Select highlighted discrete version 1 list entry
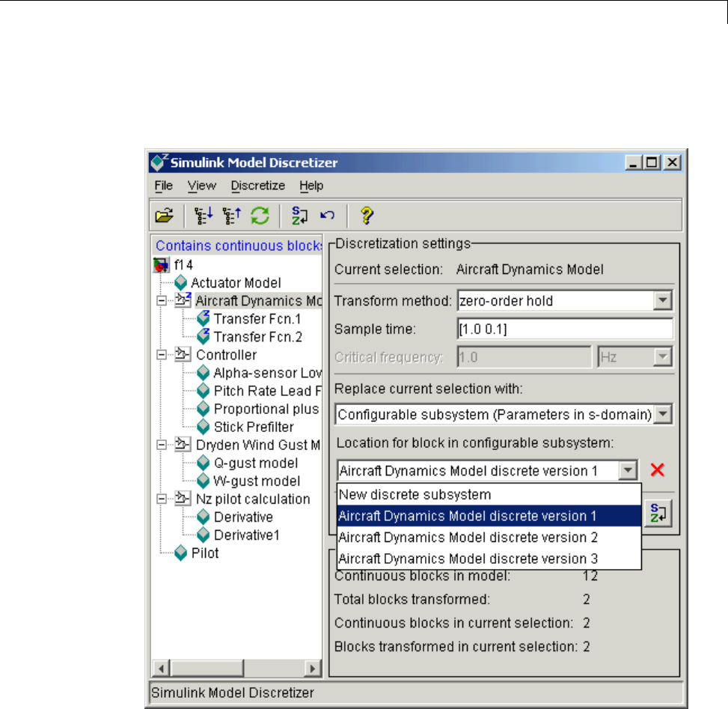 click(489, 516)
